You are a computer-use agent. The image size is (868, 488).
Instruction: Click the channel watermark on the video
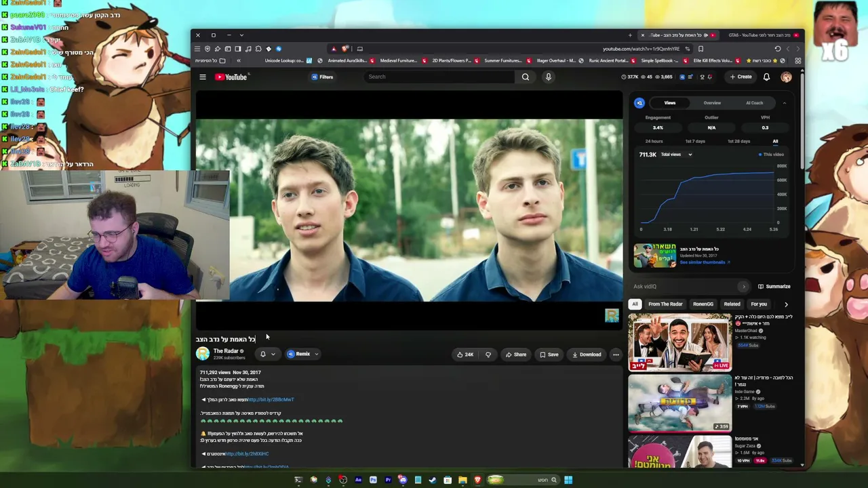tap(612, 315)
